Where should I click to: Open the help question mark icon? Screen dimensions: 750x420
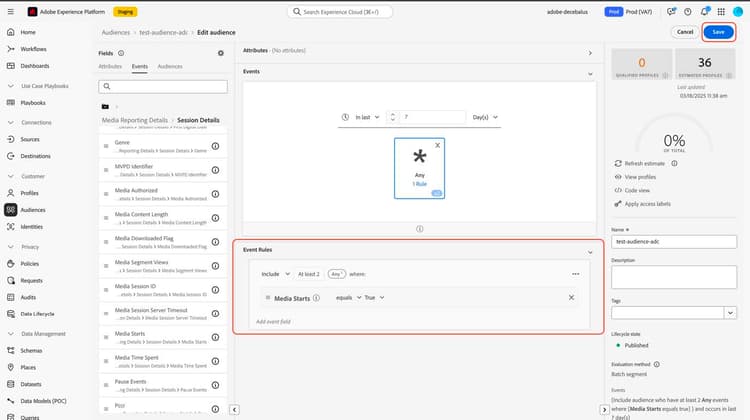[x=687, y=11]
